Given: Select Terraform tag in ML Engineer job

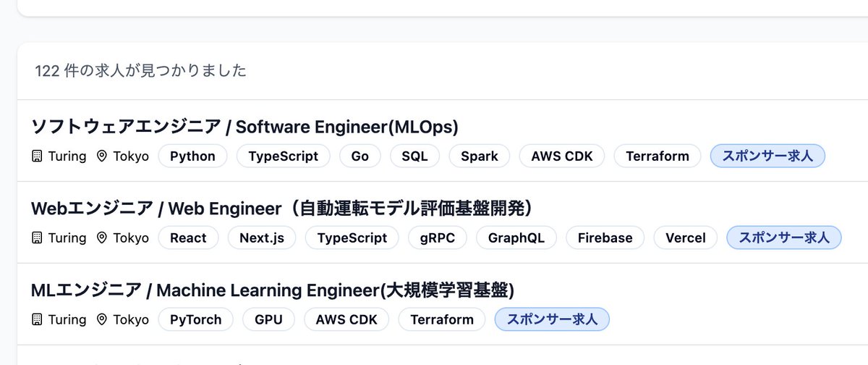Looking at the screenshot, I should pos(442,319).
